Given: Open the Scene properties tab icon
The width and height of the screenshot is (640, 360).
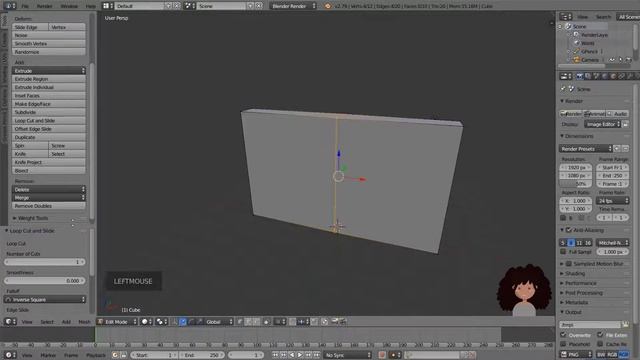Looking at the screenshot, I should click(x=596, y=76).
